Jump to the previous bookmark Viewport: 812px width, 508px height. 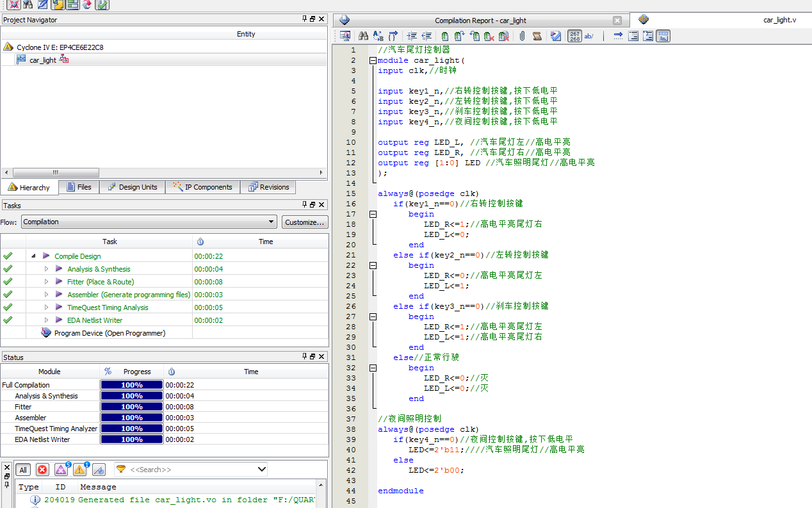(474, 37)
